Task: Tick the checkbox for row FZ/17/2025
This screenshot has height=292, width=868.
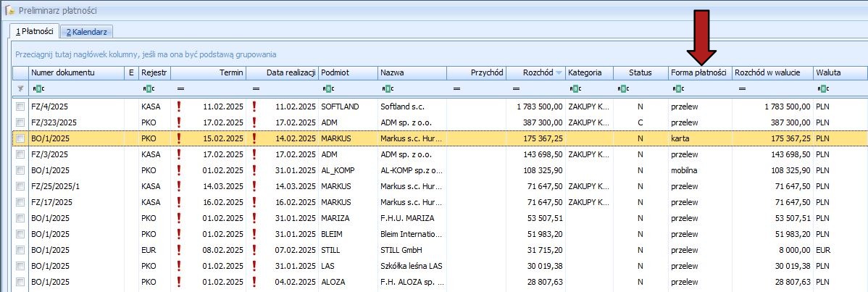Action: pos(20,203)
